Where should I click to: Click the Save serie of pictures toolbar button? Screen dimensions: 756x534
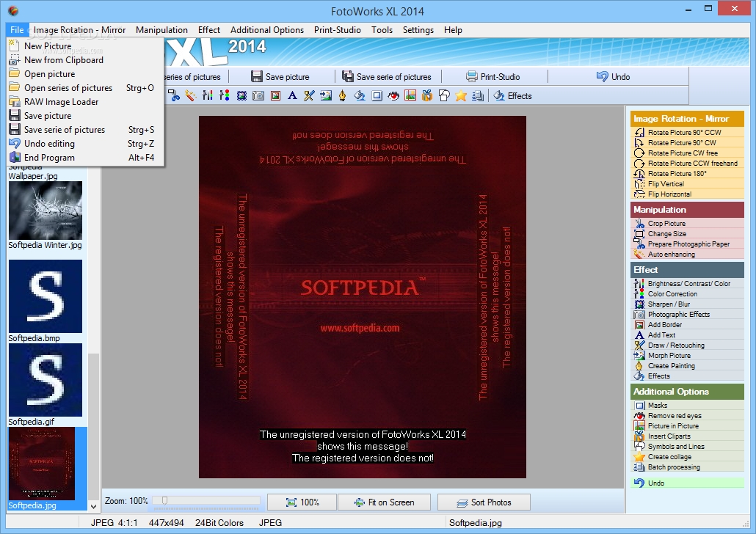[387, 76]
